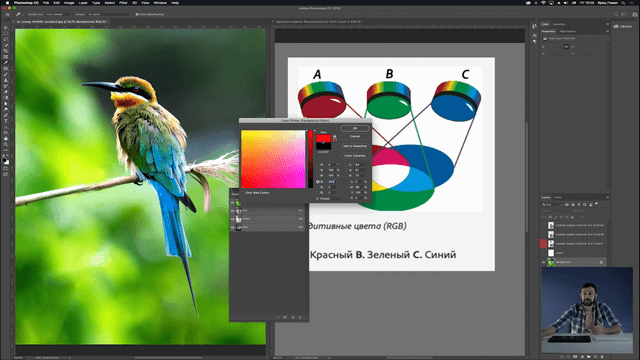Click inside the Color Picker color field

click(273, 159)
